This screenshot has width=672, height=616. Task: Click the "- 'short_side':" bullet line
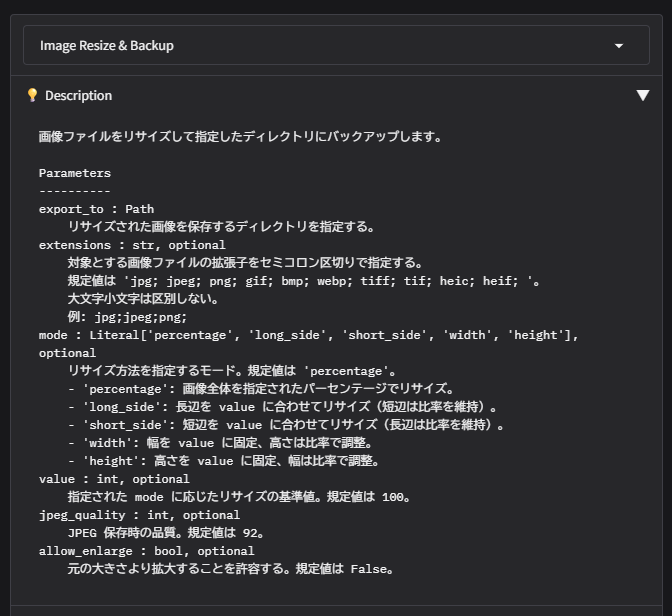point(285,425)
